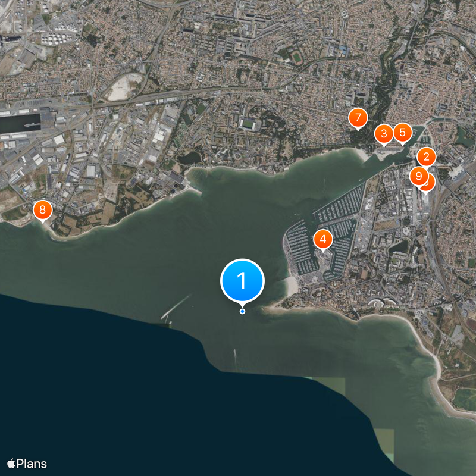Click the sandy beach beside the marina

(x=292, y=286)
